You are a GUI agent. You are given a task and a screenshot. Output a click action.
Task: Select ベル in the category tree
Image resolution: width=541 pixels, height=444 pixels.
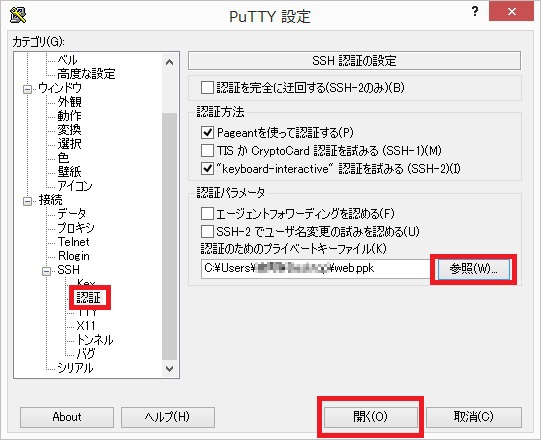click(67, 60)
